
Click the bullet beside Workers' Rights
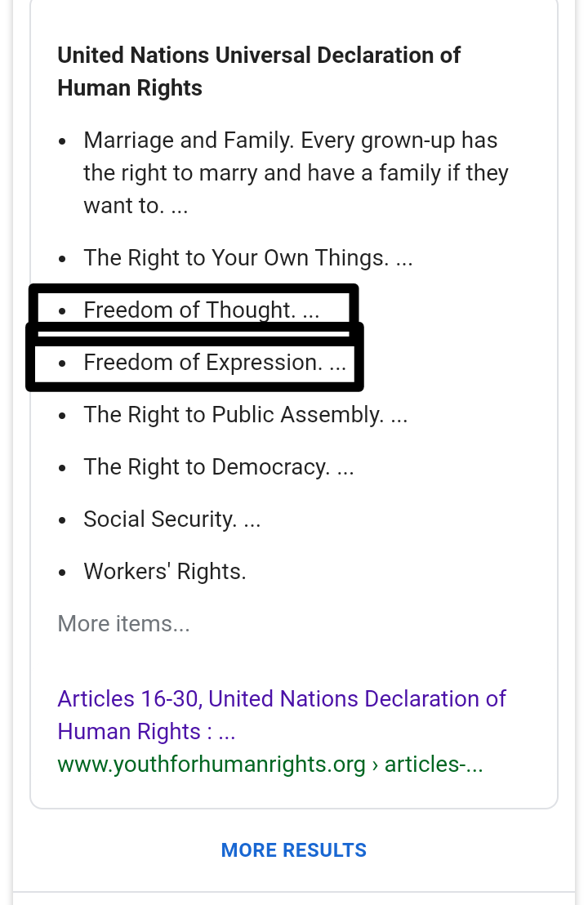pos(63,572)
